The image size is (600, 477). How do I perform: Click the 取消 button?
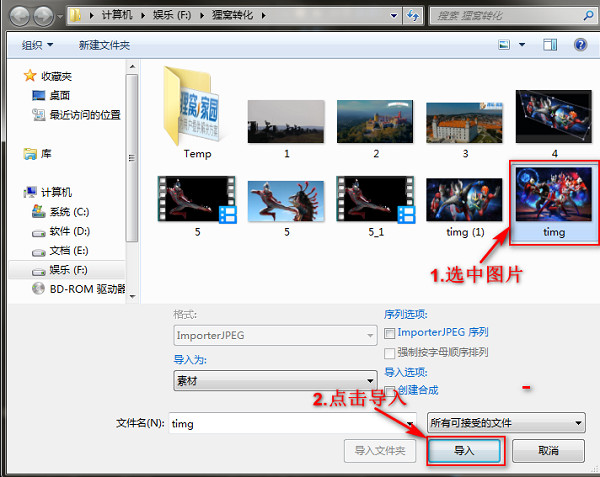pyautogui.click(x=548, y=451)
